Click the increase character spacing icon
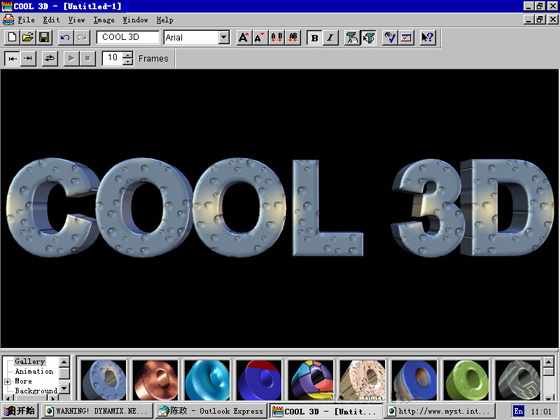The height and width of the screenshot is (420, 560). point(277,38)
